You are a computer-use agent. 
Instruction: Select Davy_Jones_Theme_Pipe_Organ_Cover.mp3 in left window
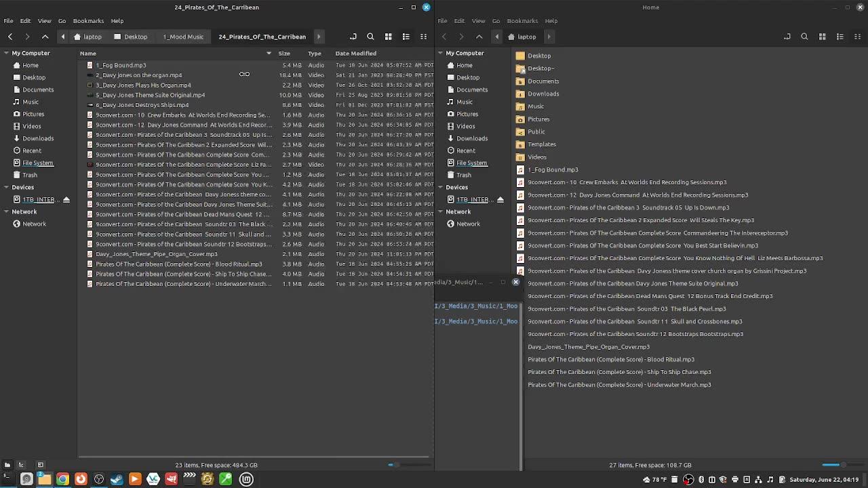point(157,254)
